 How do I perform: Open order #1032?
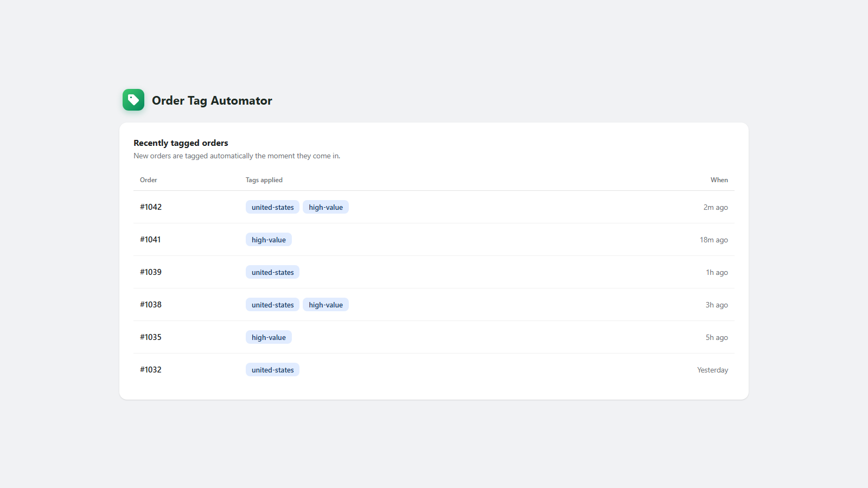(151, 370)
